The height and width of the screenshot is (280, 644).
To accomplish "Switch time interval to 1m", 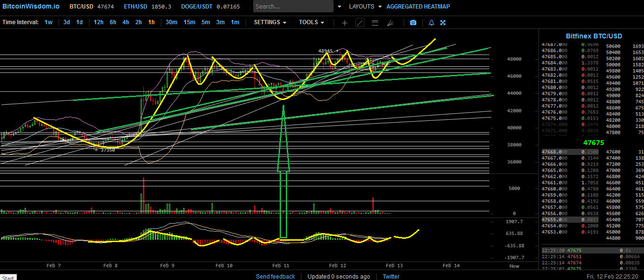I will (x=235, y=22).
